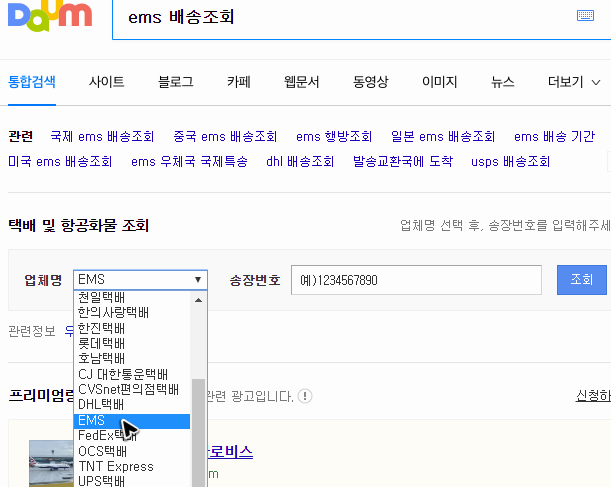Toggle the 업체명 EMS combo box
This screenshot has width=611, height=487.
140,280
